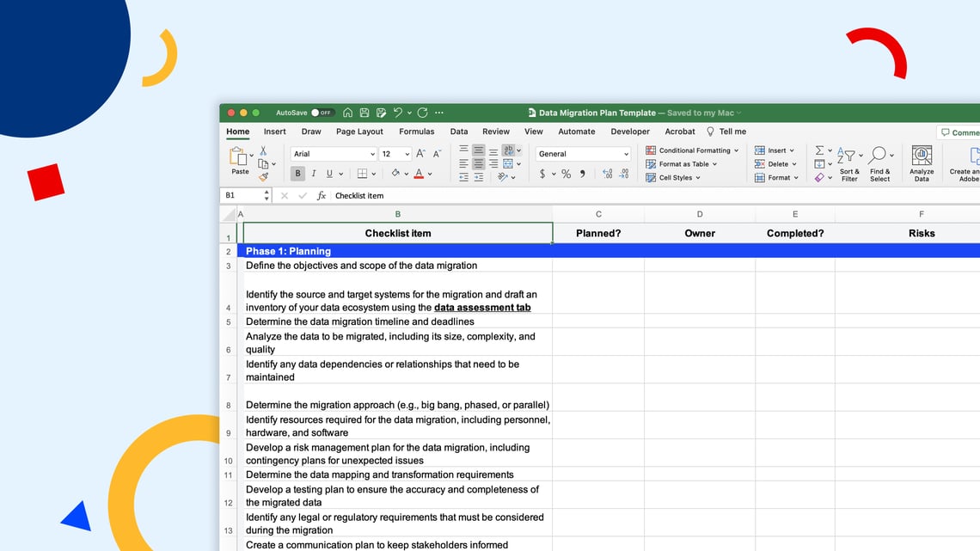Click the Find & Select magnifier icon
This screenshot has height=551, width=980.
[879, 155]
